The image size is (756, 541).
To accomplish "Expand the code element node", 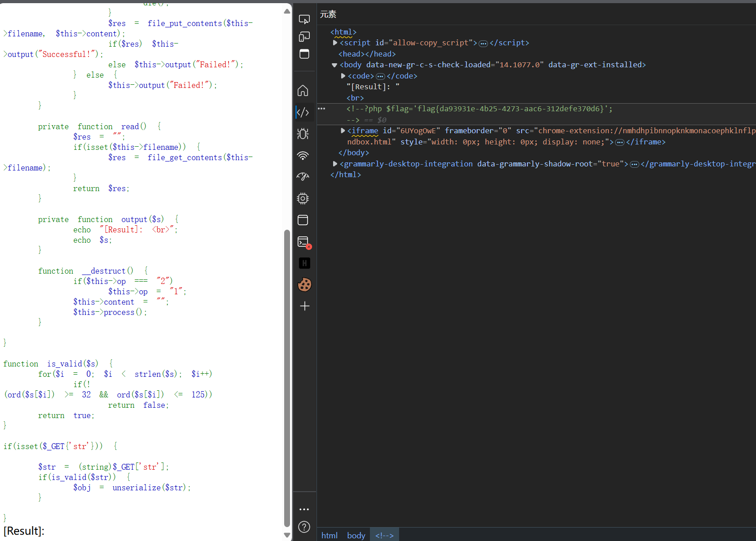I will pos(343,76).
